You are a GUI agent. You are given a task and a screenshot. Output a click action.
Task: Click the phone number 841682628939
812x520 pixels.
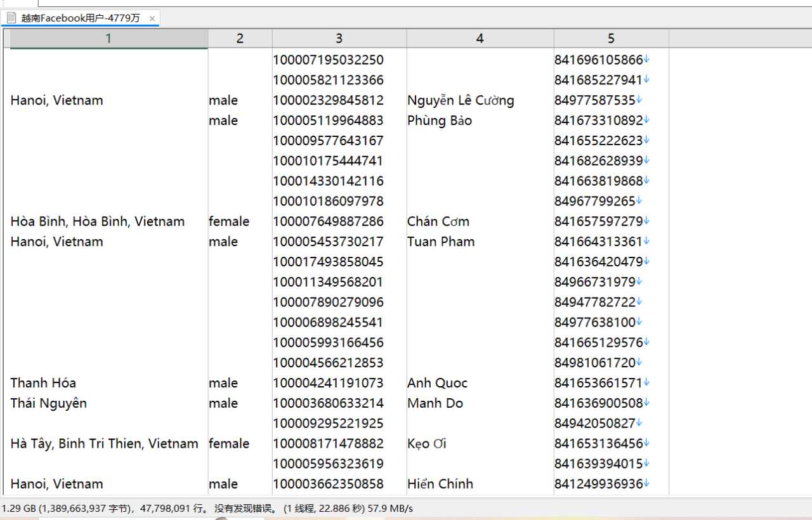point(599,161)
